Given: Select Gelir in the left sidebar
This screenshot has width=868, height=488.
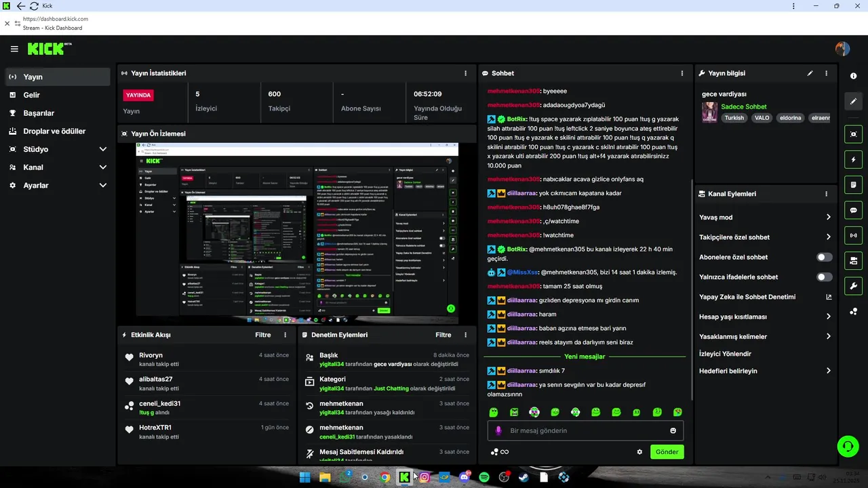Looking at the screenshot, I should 58,95.
